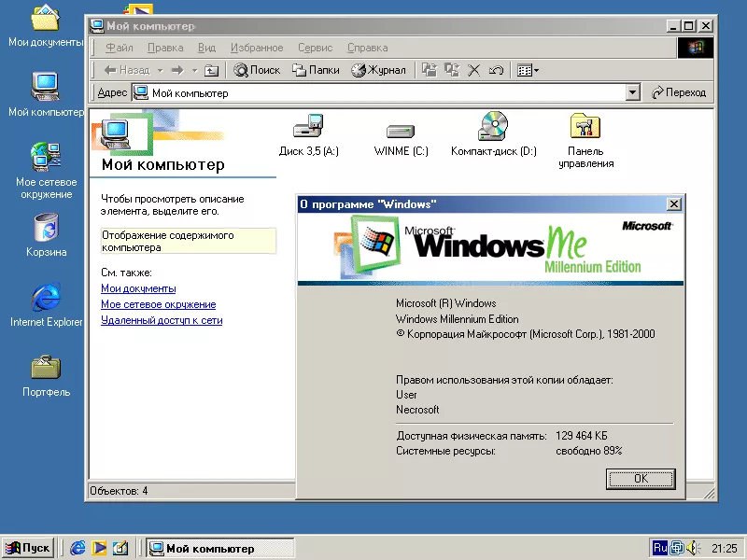The image size is (747, 560).
Task: Select the Мой компьютер desktop icon
Action: (x=46, y=94)
